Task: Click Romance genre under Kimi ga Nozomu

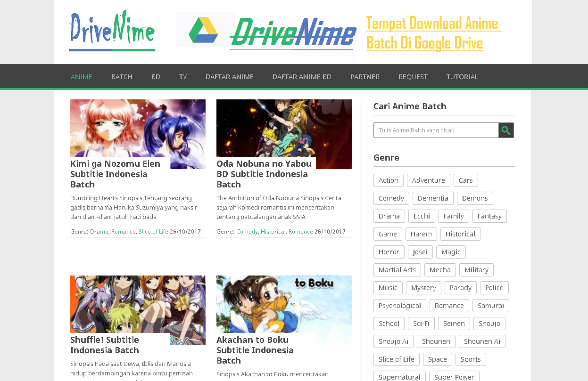Action: [x=124, y=232]
